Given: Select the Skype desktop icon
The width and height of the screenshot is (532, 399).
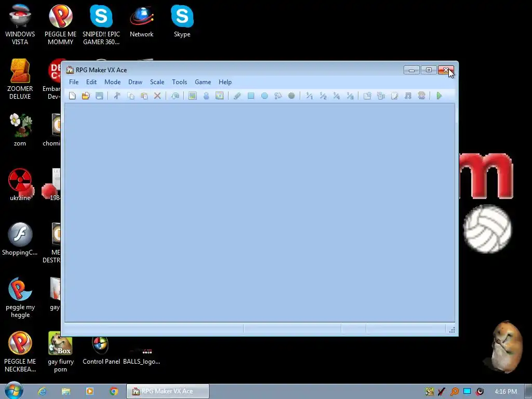Looking at the screenshot, I should pyautogui.click(x=182, y=21).
